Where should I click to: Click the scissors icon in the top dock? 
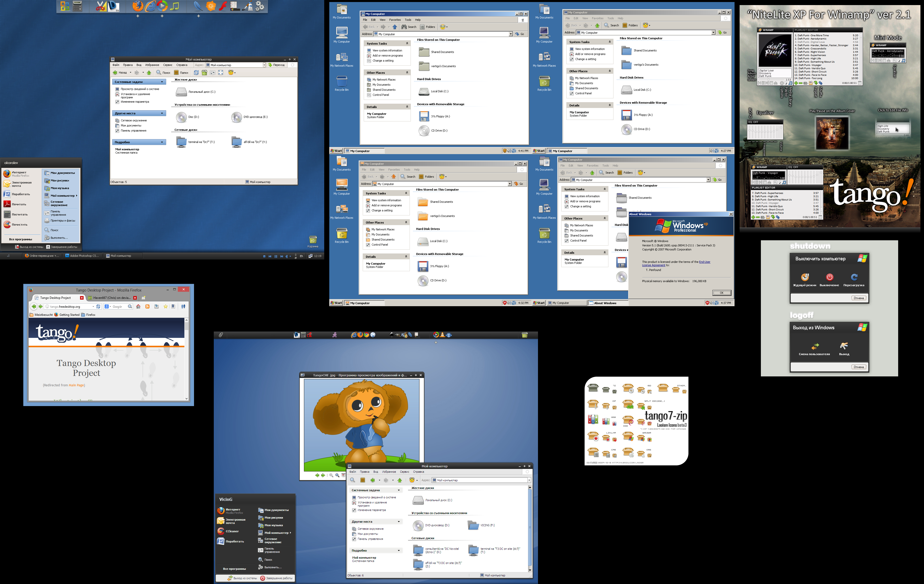pos(101,6)
